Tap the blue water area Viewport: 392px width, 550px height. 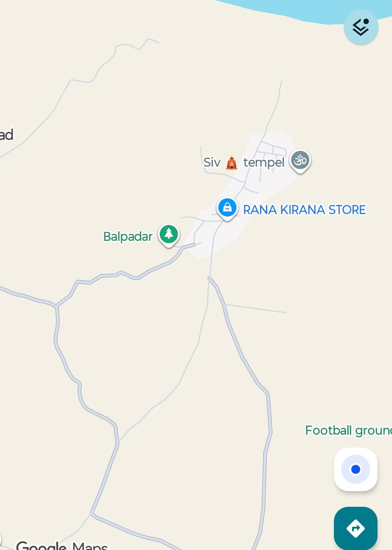[309, 9]
